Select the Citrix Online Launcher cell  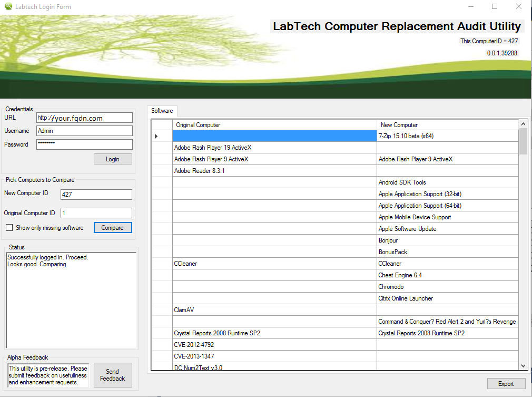(448, 298)
